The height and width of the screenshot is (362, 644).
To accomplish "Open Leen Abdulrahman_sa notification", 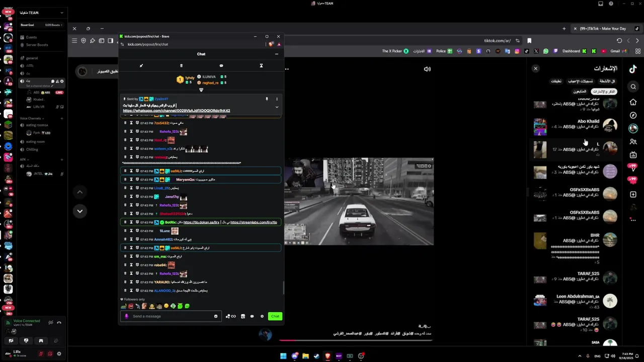I will pyautogui.click(x=575, y=301).
